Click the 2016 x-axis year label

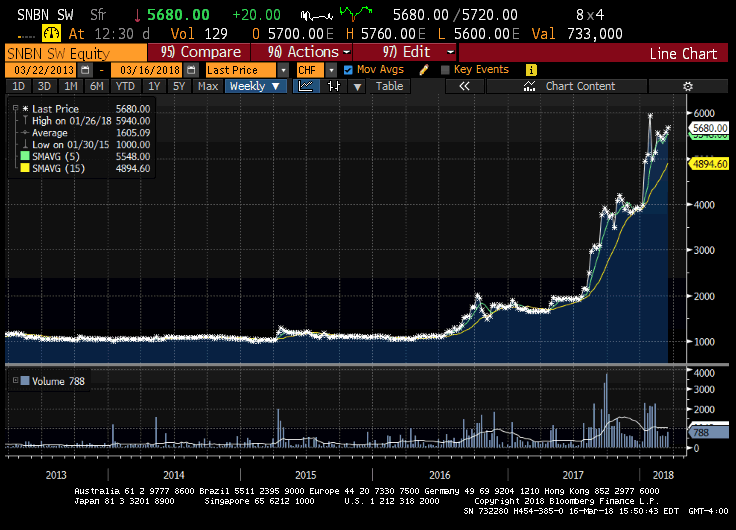[x=440, y=475]
